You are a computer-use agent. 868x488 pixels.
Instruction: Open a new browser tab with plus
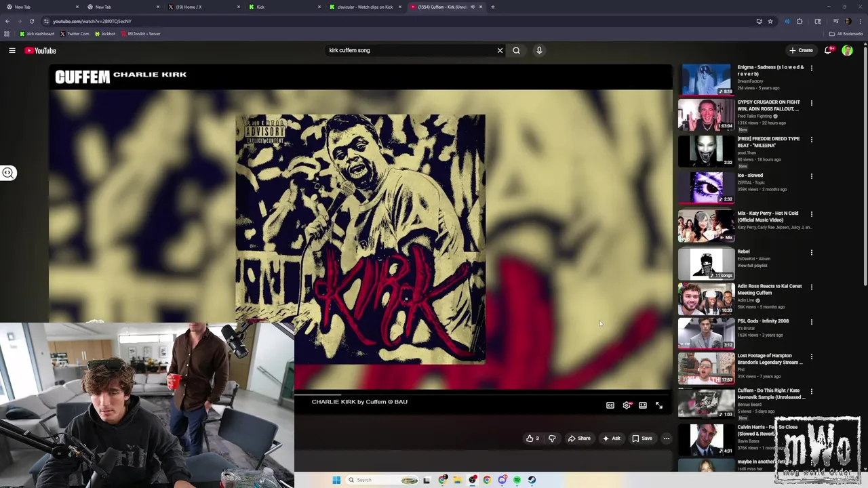(x=493, y=7)
